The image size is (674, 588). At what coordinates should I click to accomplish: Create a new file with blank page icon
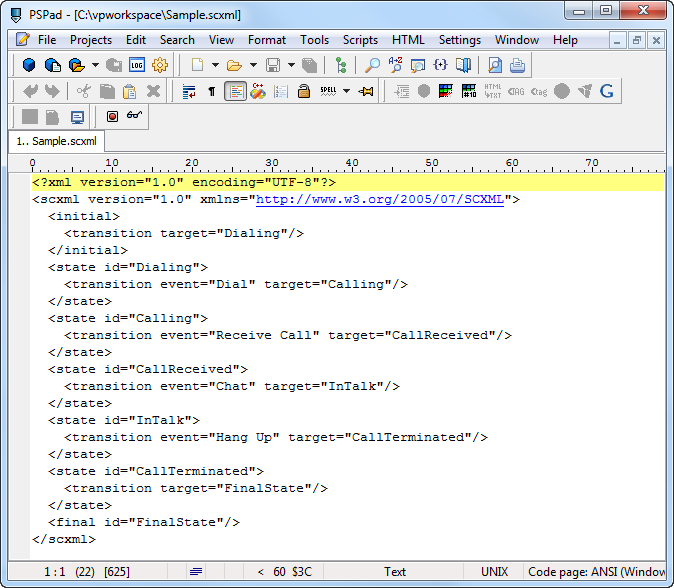tap(197, 65)
